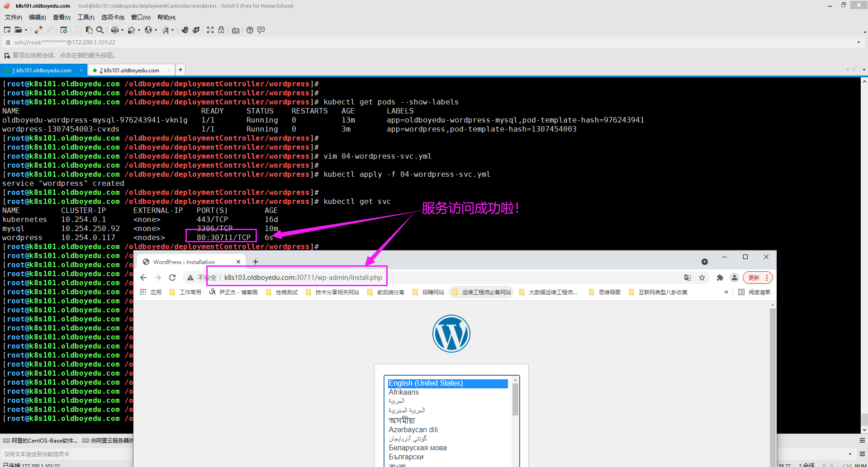Click the Find magnifier icon in toolbar
Screen dimensions: 868x467
[x=100, y=30]
